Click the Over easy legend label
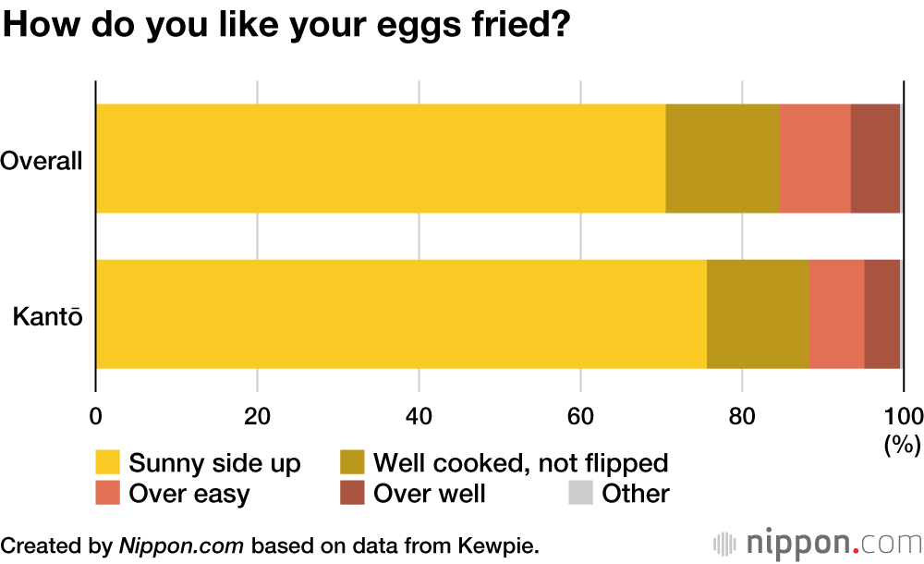Image resolution: width=924 pixels, height=564 pixels. click(189, 494)
